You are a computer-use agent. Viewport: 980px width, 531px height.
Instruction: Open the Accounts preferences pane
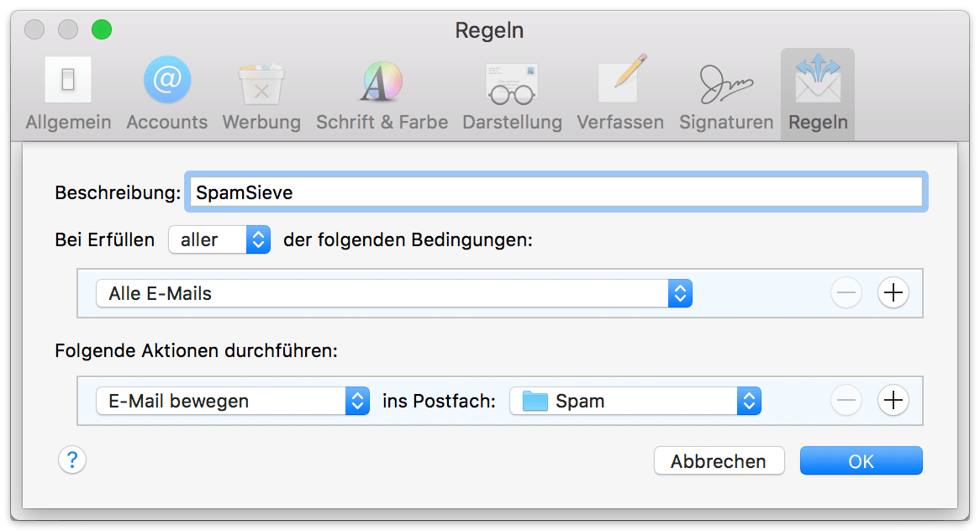tap(166, 94)
